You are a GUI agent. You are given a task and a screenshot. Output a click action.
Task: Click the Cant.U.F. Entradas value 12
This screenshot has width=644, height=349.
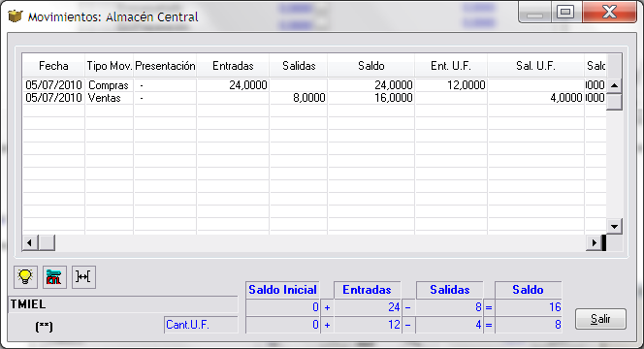coord(368,325)
